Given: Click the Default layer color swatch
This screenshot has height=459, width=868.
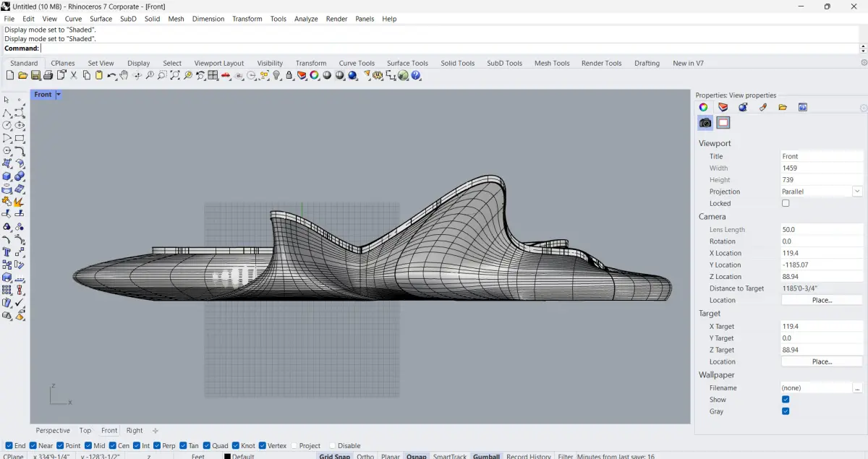Looking at the screenshot, I should click(227, 456).
